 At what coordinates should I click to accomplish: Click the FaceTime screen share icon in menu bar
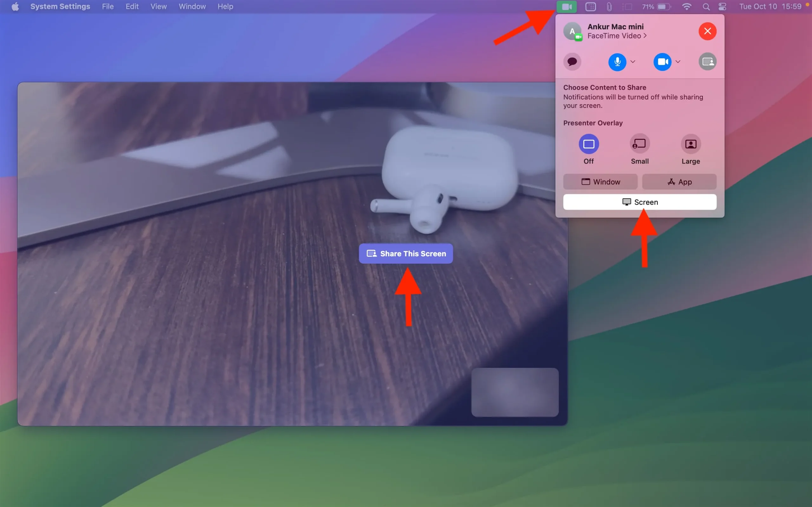coord(566,6)
